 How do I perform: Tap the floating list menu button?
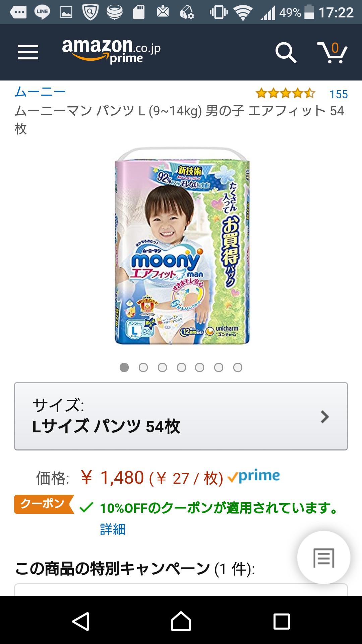(323, 557)
